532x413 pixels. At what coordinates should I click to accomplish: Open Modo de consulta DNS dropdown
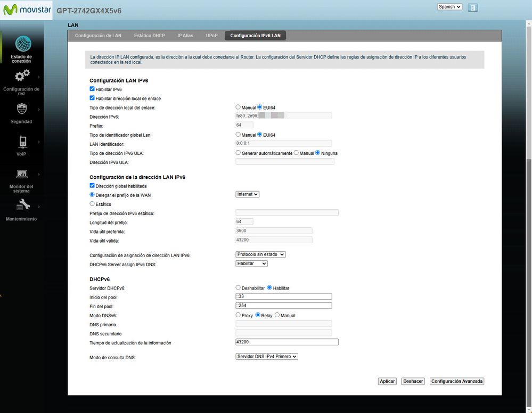tap(266, 357)
